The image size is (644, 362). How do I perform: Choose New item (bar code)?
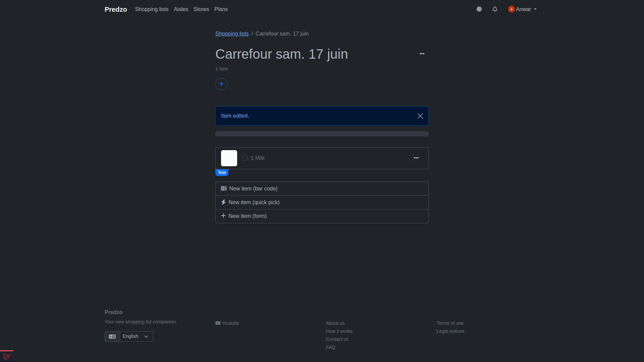(253, 189)
